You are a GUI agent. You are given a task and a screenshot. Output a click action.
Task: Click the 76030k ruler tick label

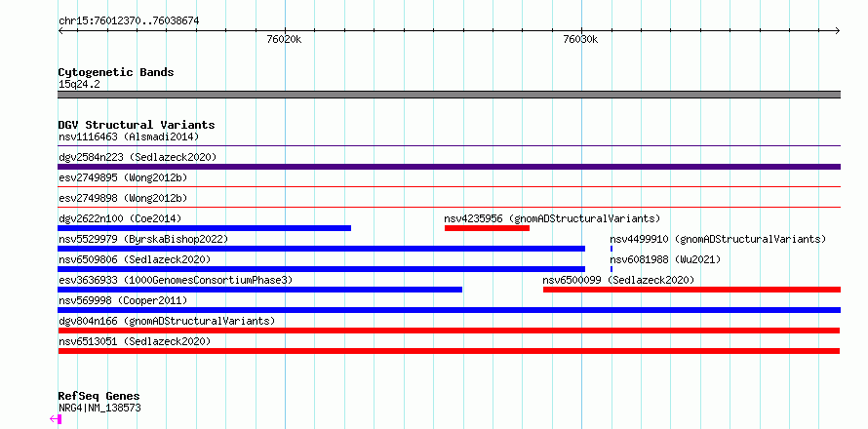(580, 39)
